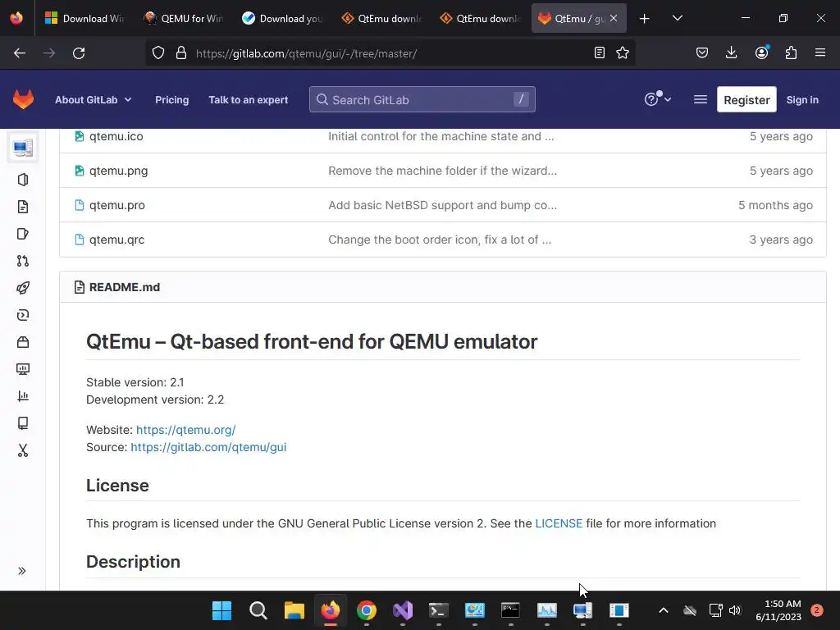
Task: Open the qtemu.ico file
Action: coord(116,136)
